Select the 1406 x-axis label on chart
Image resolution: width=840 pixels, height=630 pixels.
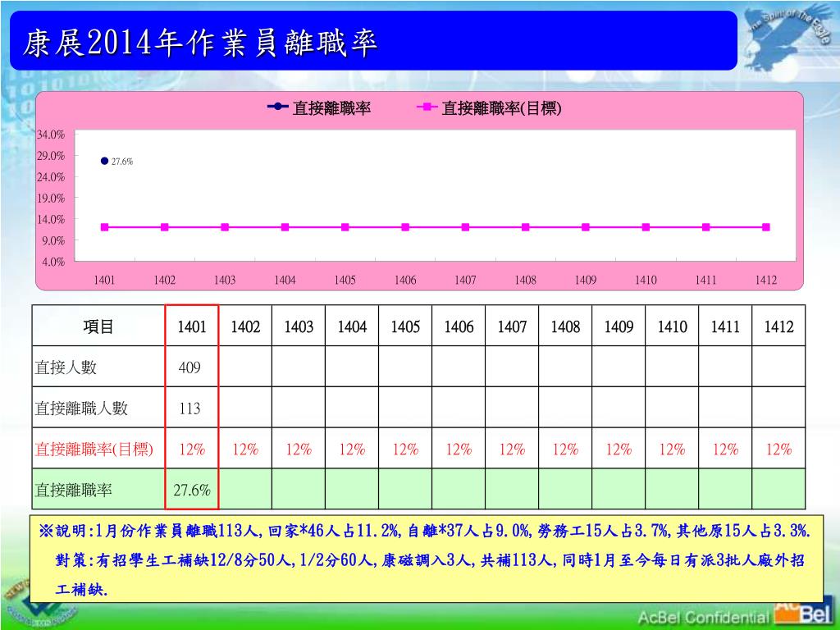pos(405,280)
